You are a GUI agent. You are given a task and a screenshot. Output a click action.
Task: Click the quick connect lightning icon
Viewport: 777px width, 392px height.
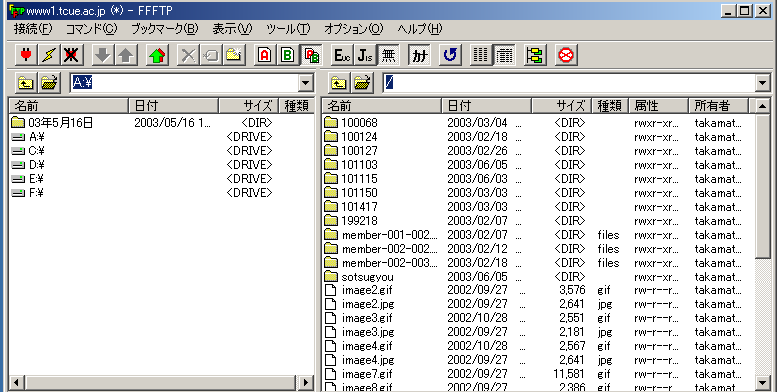49,55
